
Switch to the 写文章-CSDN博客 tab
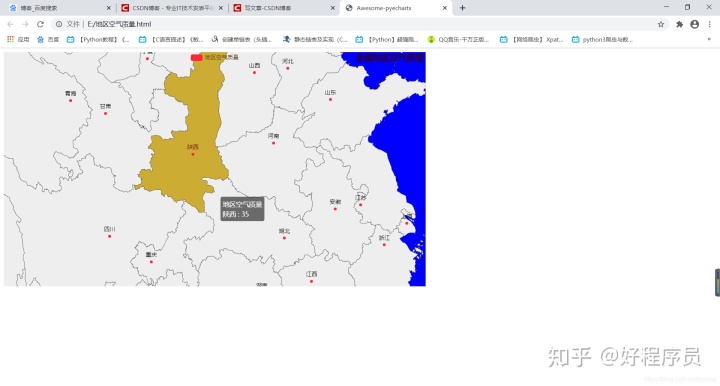[283, 8]
